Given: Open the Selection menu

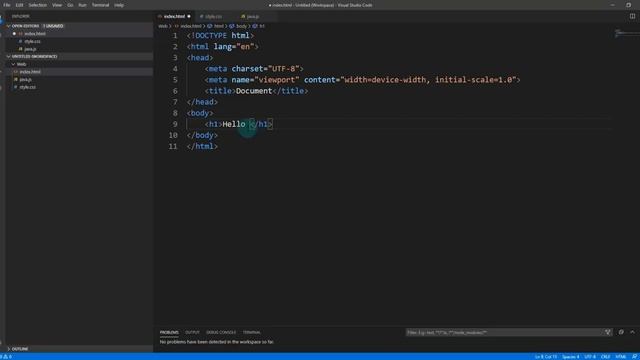Looking at the screenshot, I should [38, 5].
